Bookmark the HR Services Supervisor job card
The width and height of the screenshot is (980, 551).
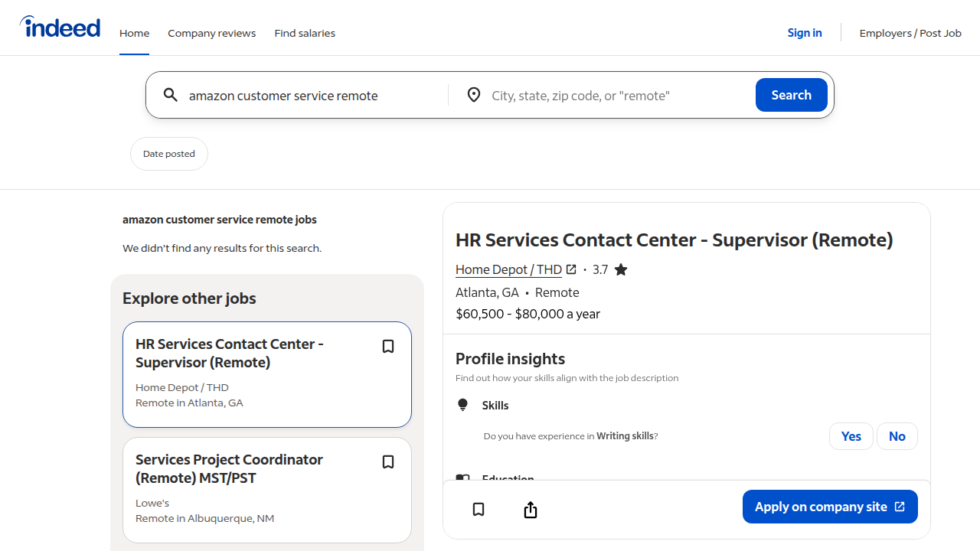[x=388, y=346]
